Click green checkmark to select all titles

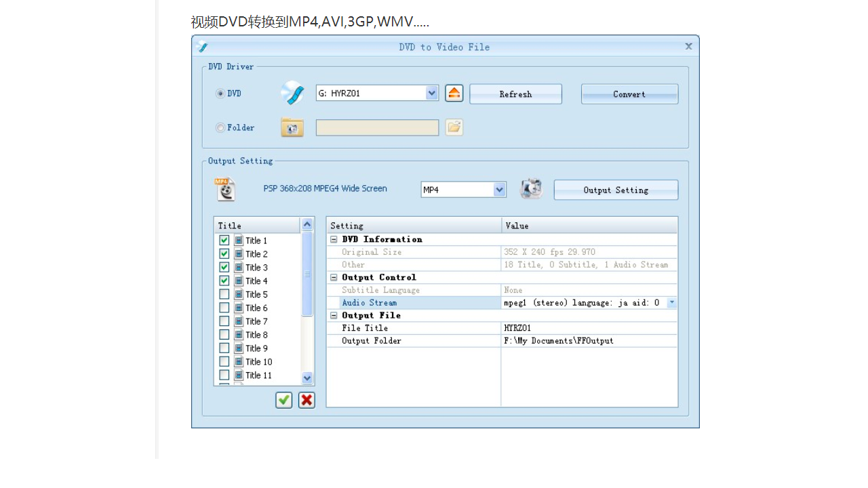(x=284, y=400)
